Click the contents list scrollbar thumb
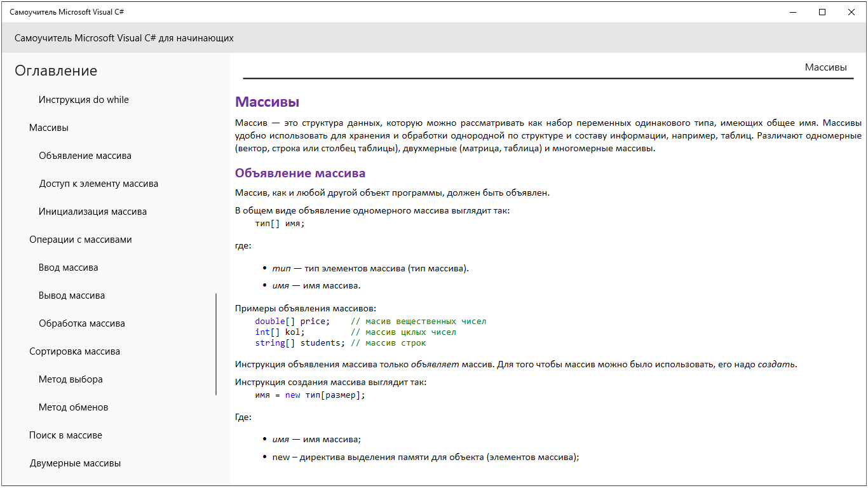Viewport: 868px width, 488px height. (216, 344)
